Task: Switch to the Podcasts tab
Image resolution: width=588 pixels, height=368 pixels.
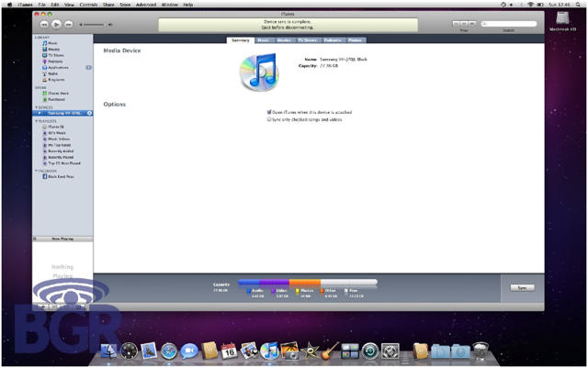Action: click(330, 40)
